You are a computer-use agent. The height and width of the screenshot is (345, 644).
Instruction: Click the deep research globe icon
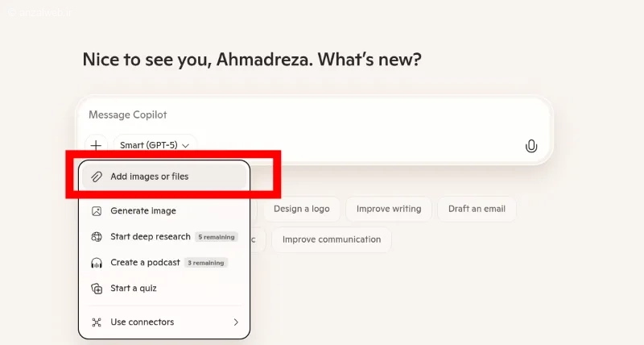click(x=97, y=237)
